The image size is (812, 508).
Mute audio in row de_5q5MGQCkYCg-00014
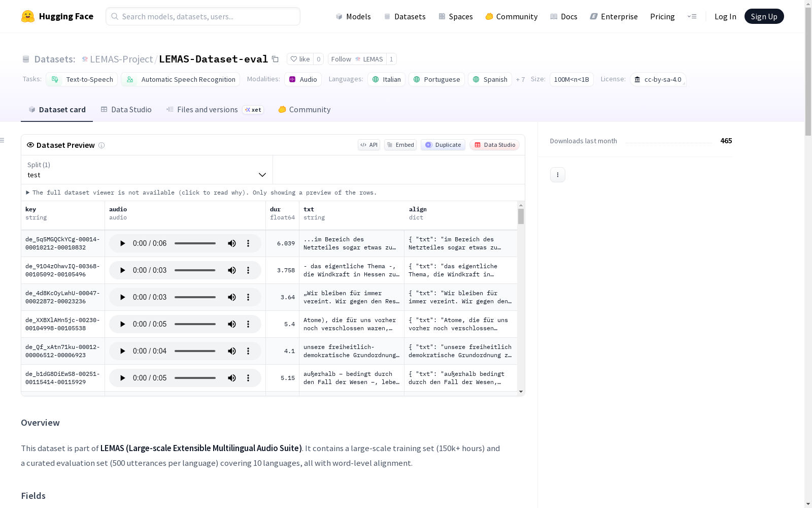(x=232, y=243)
